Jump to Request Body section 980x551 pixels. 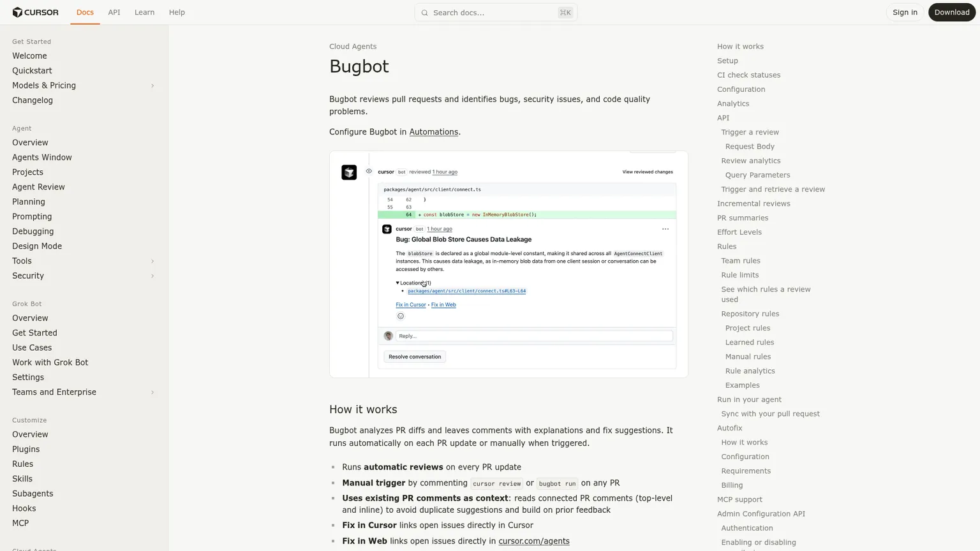click(750, 147)
